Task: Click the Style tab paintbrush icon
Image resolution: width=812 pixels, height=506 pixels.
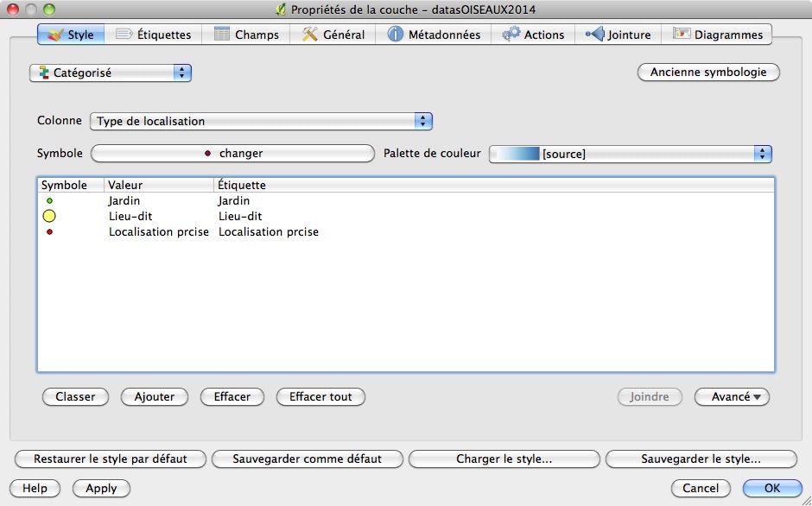Action: tap(55, 35)
